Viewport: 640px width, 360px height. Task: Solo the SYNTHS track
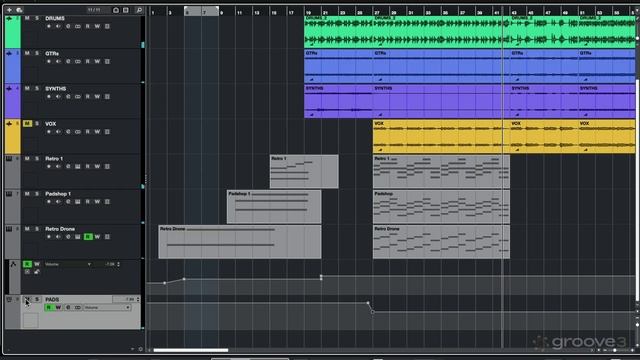[x=37, y=89]
